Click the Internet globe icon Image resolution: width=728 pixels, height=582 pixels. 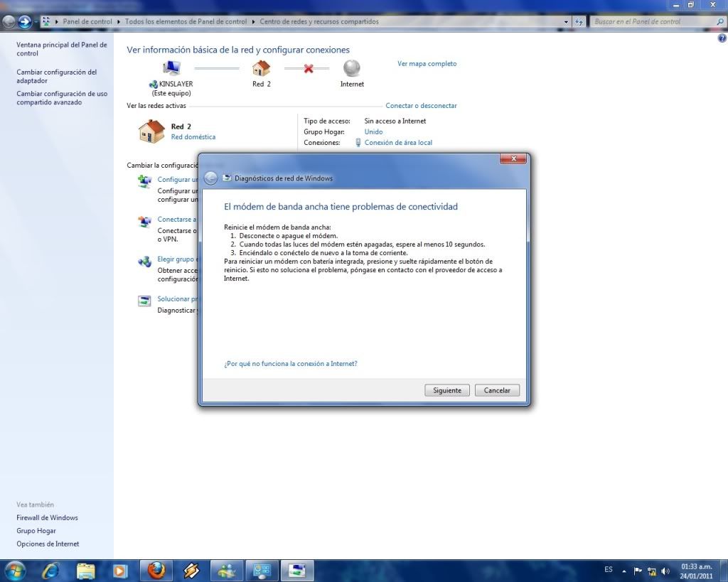tap(352, 68)
